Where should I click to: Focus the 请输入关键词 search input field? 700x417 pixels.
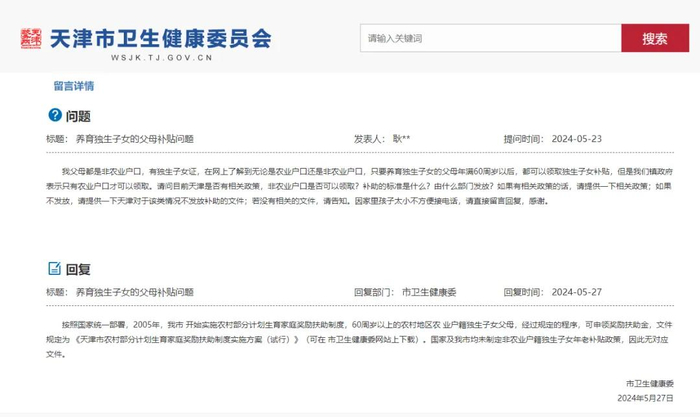491,38
